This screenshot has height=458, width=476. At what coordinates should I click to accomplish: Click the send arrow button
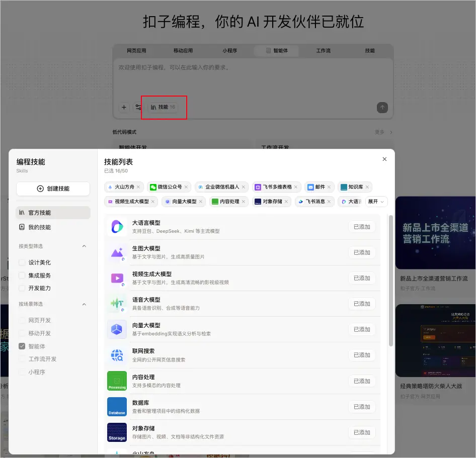(x=382, y=108)
